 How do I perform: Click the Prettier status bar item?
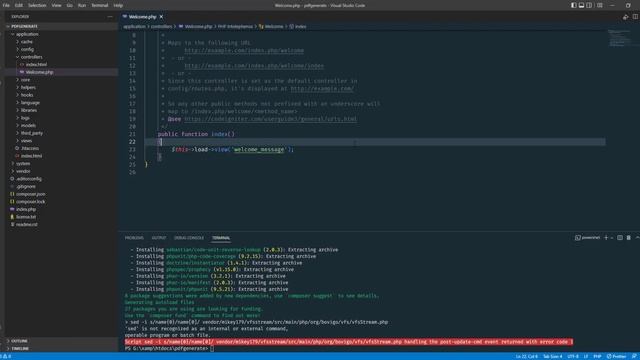pos(616,356)
